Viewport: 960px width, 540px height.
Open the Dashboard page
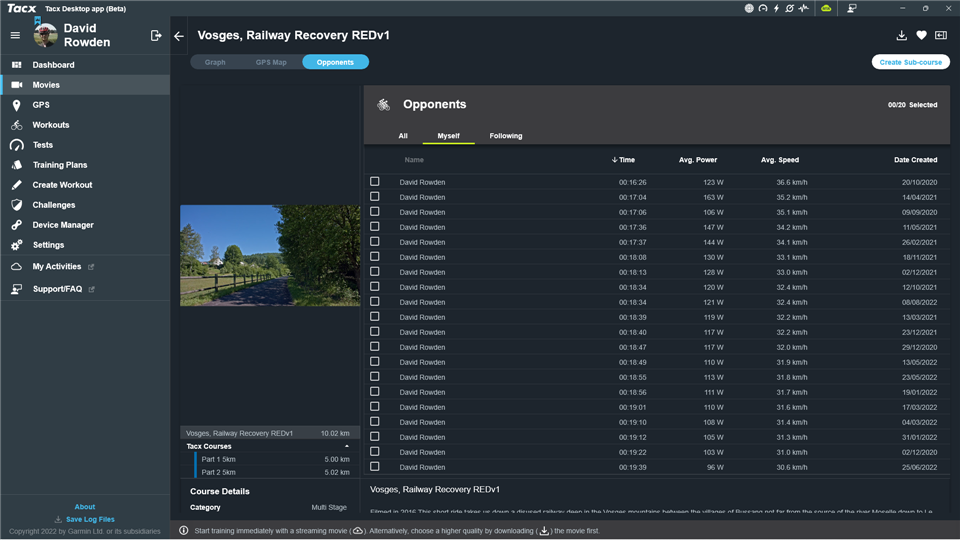[x=86, y=65]
